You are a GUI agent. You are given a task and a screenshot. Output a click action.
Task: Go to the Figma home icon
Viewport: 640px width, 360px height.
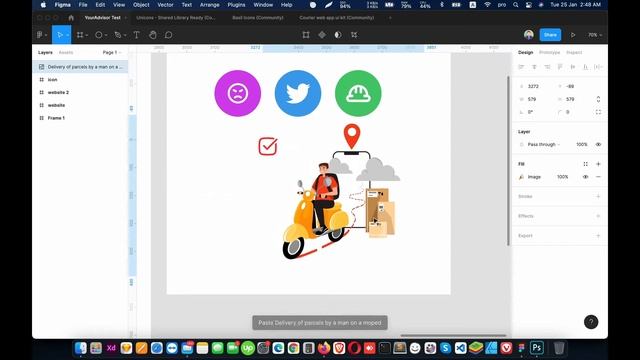pyautogui.click(x=71, y=18)
